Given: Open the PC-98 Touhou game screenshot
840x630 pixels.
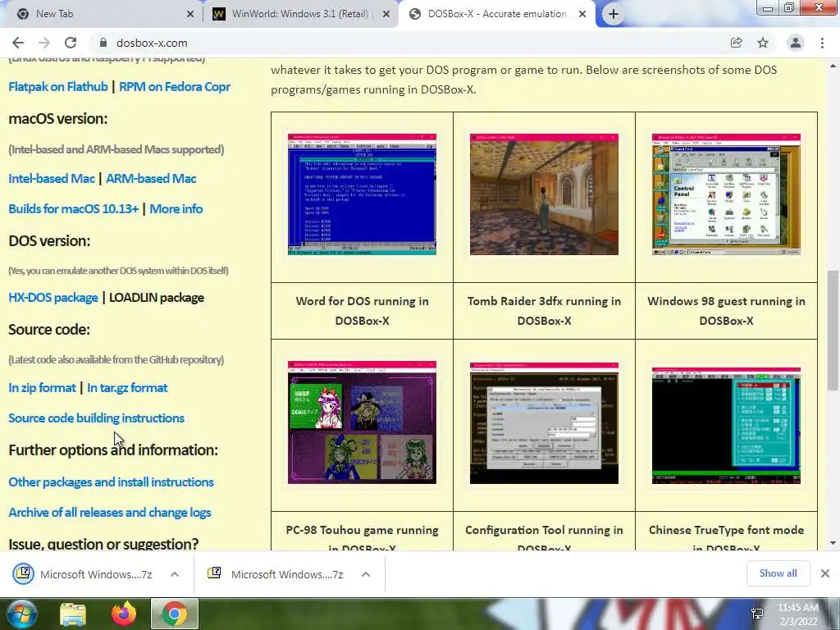Looking at the screenshot, I should pyautogui.click(x=362, y=422).
